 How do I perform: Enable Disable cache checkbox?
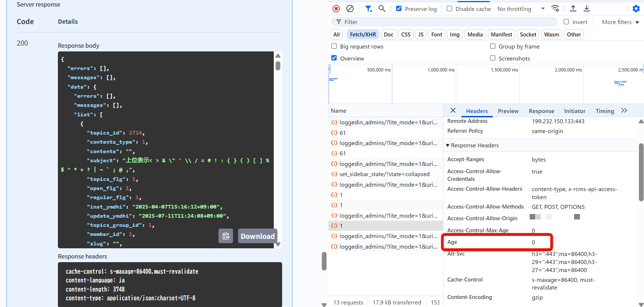click(x=450, y=8)
